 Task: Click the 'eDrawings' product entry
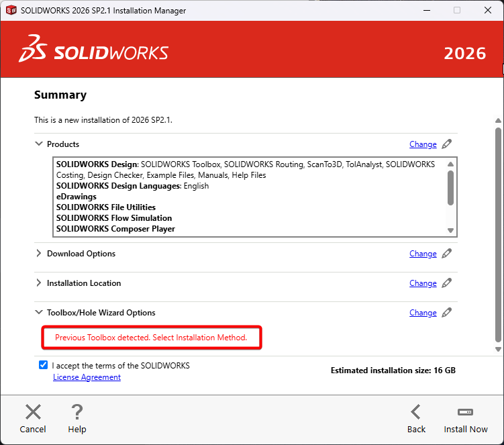point(77,197)
